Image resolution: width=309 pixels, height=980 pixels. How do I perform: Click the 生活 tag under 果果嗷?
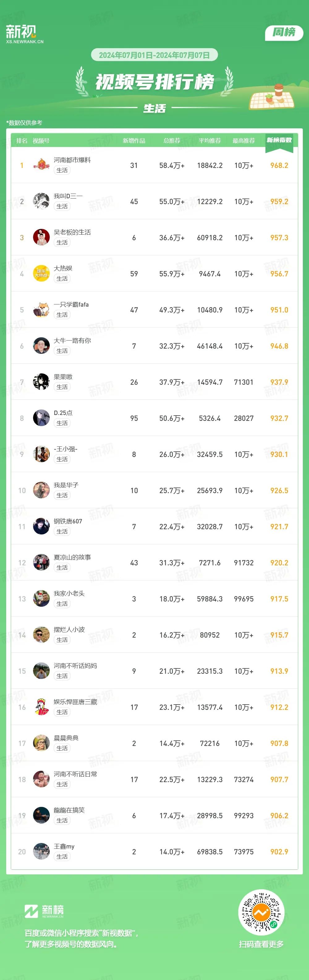pos(62,387)
